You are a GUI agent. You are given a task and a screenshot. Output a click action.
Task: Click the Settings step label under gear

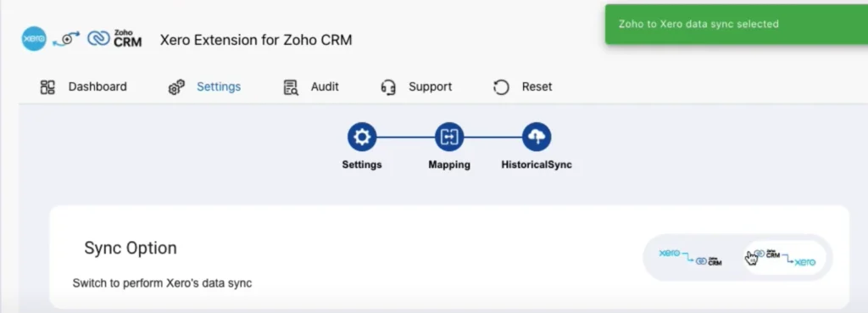362,165
